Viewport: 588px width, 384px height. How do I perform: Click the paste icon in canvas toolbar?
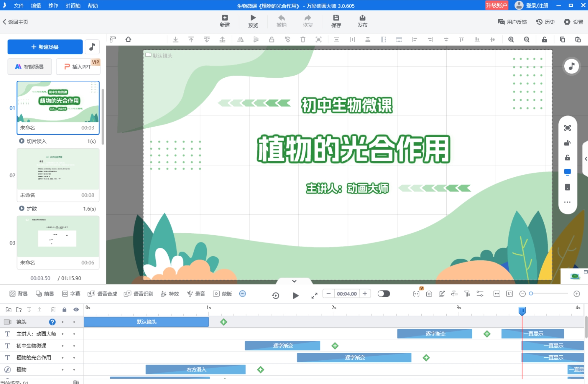[578, 39]
